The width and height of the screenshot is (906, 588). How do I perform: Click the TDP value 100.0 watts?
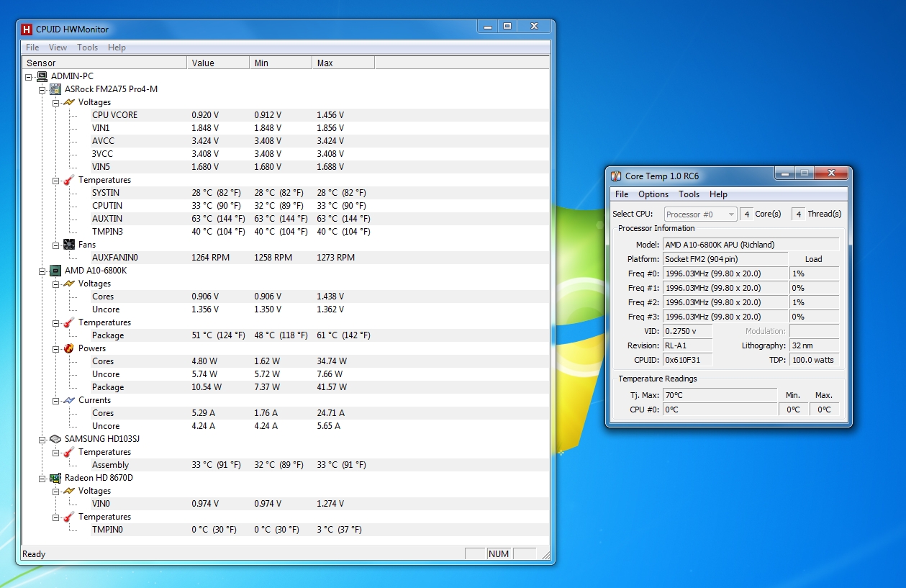tap(814, 360)
